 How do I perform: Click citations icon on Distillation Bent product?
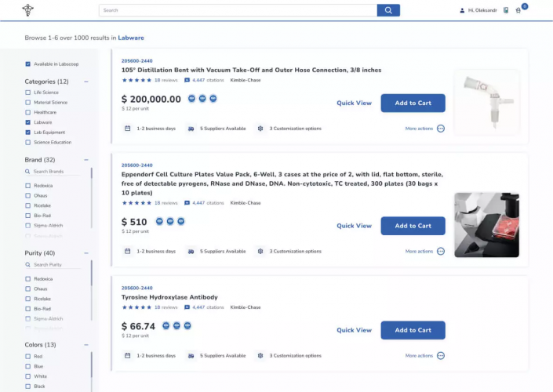pos(187,80)
